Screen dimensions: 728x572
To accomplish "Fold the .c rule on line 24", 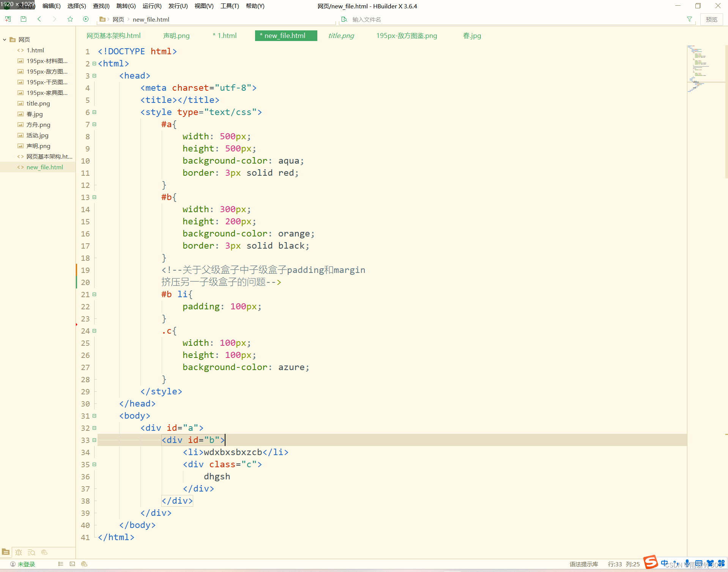I will [94, 331].
